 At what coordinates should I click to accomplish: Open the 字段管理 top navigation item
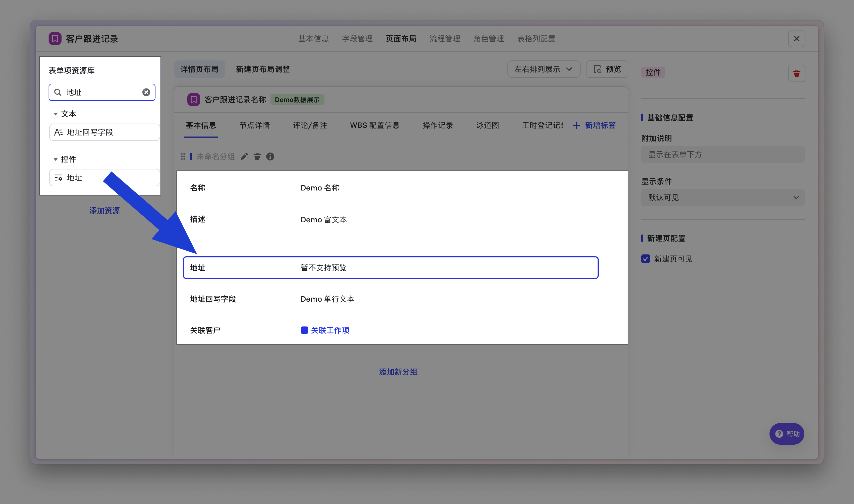(357, 39)
